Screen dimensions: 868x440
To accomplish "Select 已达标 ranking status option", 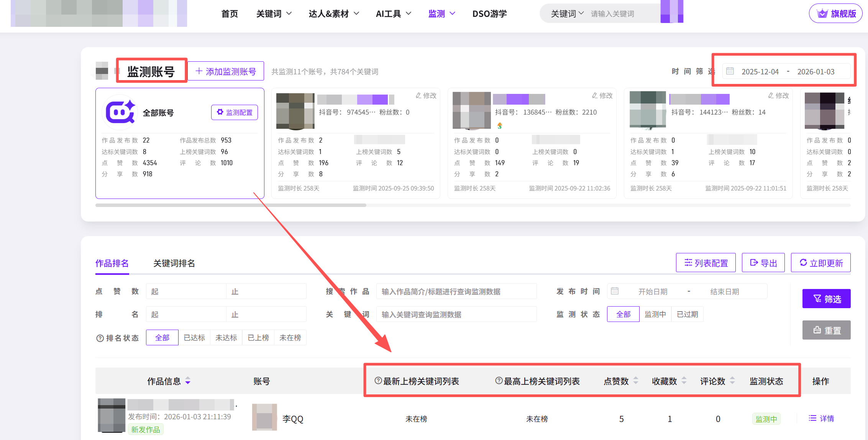I will click(x=194, y=338).
